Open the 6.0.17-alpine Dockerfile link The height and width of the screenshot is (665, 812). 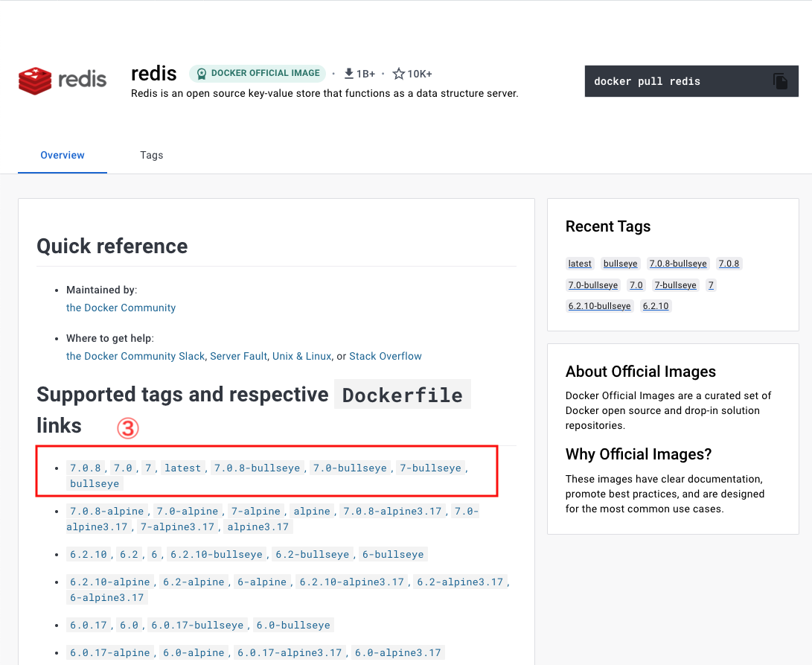[110, 652]
